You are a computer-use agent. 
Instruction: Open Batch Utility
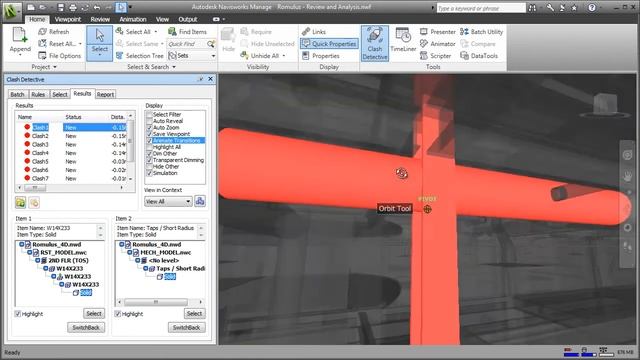pyautogui.click(x=481, y=31)
